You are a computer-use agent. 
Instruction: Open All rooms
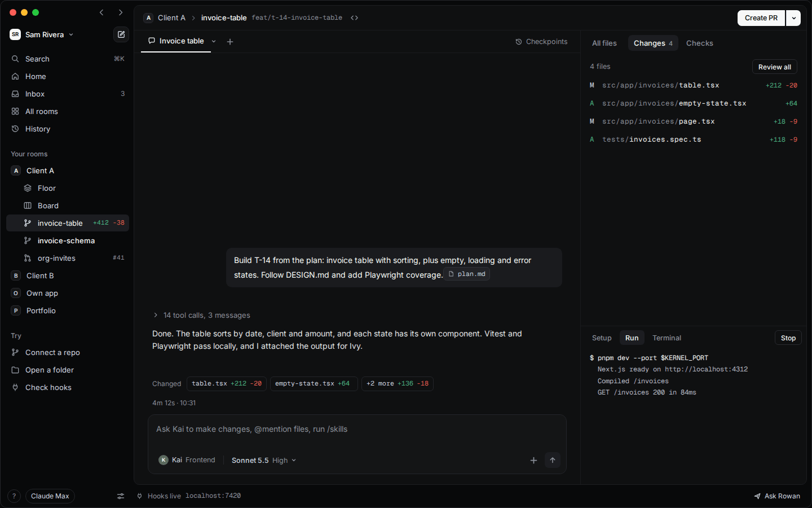[68, 111]
